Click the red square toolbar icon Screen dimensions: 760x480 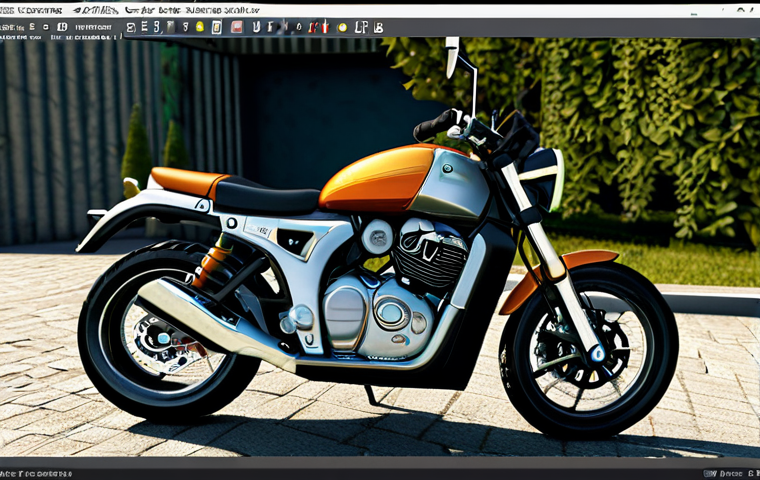pos(237,27)
